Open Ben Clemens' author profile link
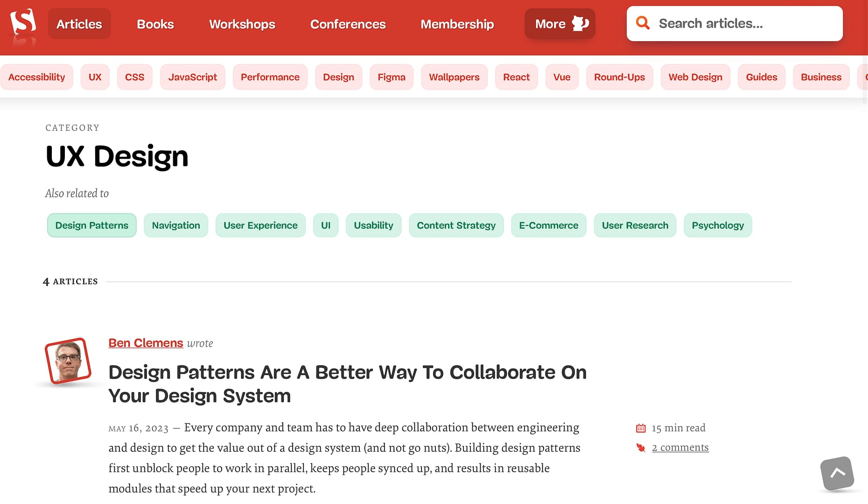 (x=146, y=343)
